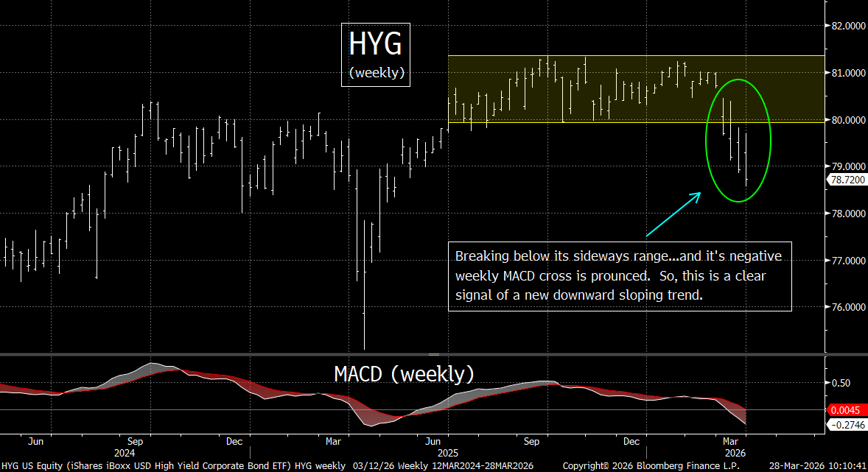Click the 82.0000 price axis label
Image resolution: width=868 pixels, height=472 pixels.
pos(848,26)
